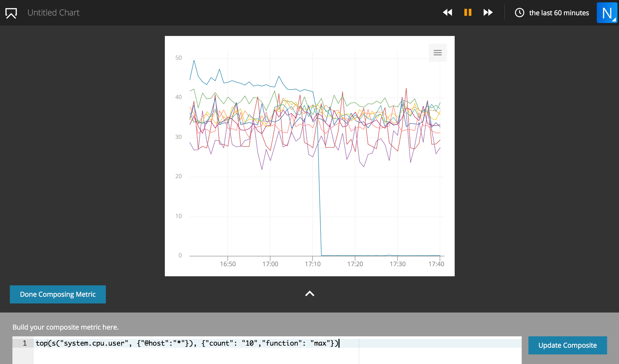The height and width of the screenshot is (364, 619).
Task: Click the blue line's peak near 50
Action: (x=194, y=61)
